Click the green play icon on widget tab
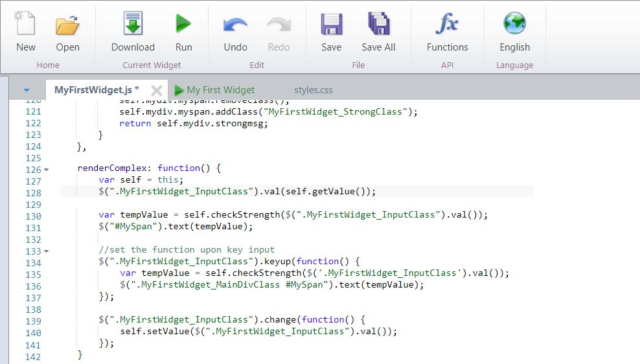Viewport: 640px width, 364px height. click(x=179, y=90)
